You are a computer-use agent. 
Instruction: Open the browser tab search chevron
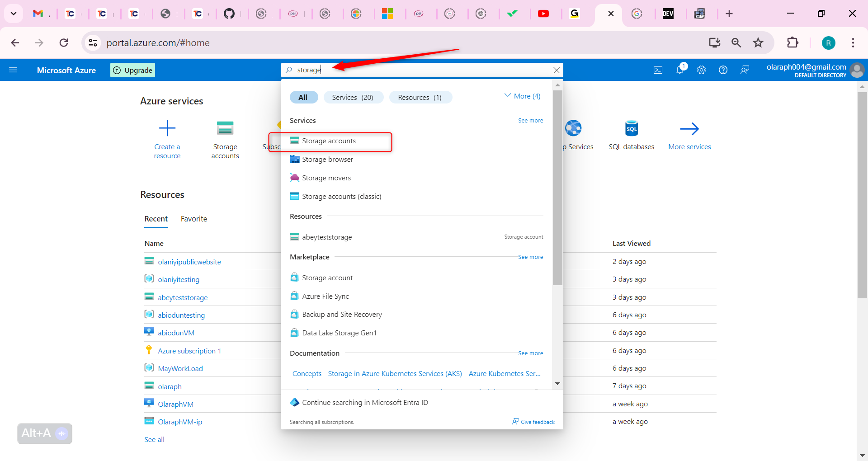[13, 14]
